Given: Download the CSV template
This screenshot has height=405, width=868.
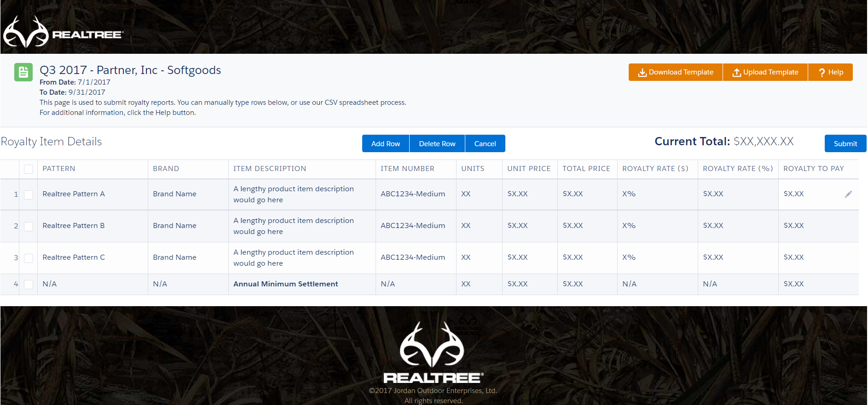Looking at the screenshot, I should click(675, 72).
